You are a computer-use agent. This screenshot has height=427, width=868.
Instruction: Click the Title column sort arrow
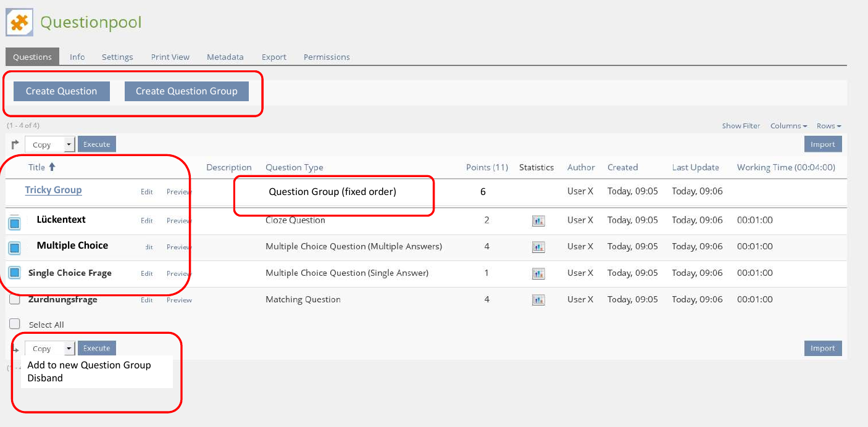(52, 167)
